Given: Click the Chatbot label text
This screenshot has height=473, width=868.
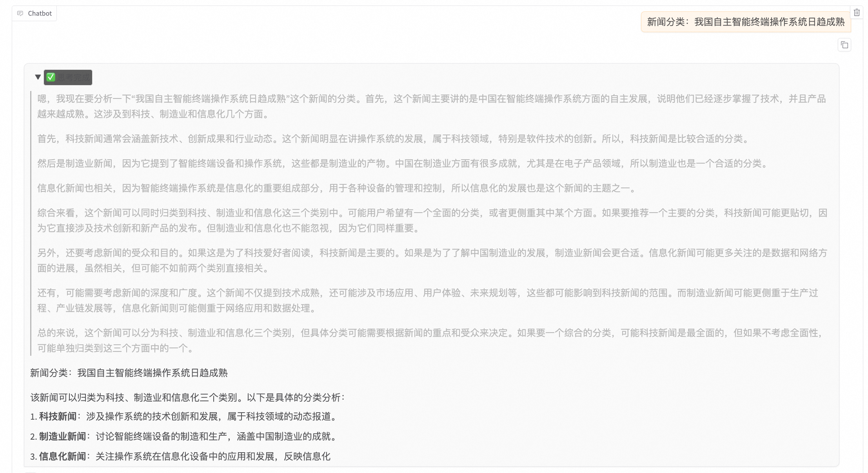Looking at the screenshot, I should (40, 13).
